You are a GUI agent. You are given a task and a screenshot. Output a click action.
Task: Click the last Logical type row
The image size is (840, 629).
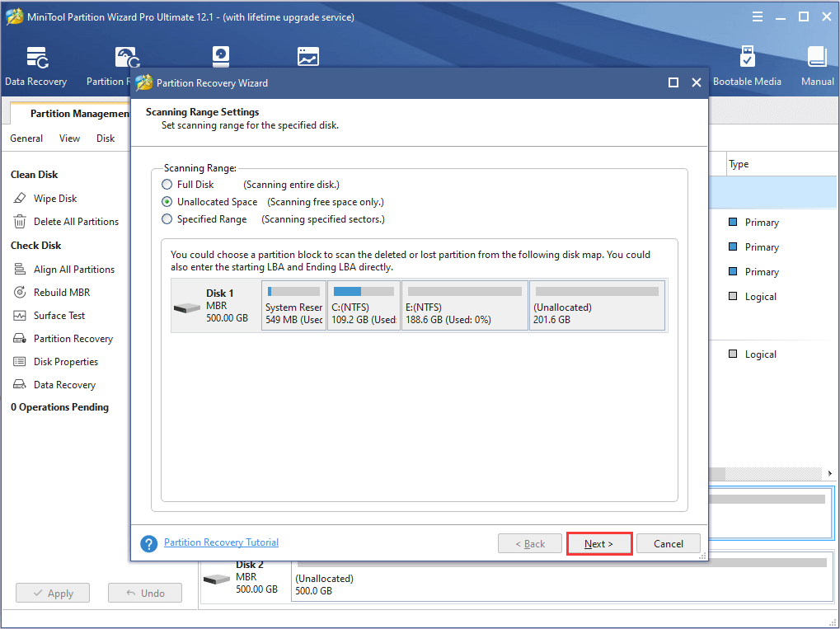pyautogui.click(x=753, y=354)
